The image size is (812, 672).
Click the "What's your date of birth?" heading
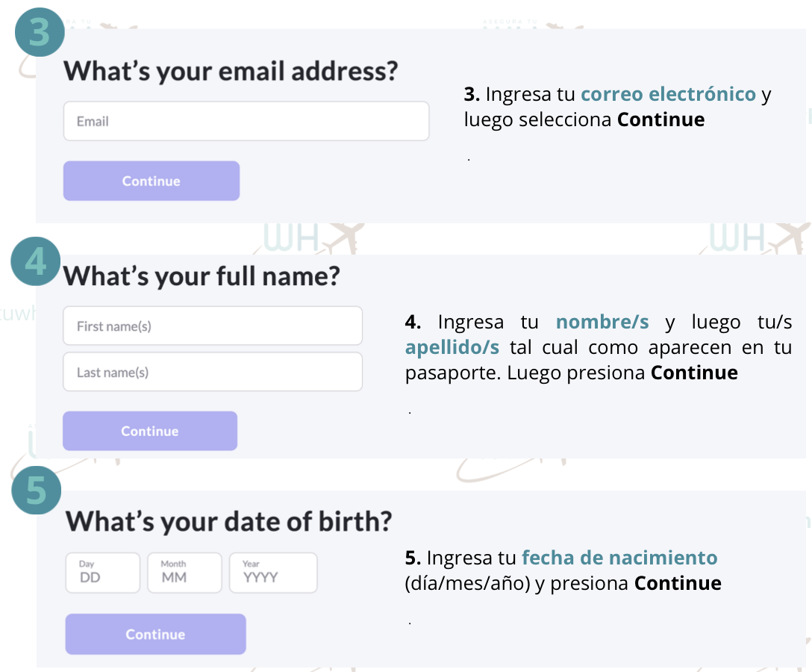coord(228,520)
